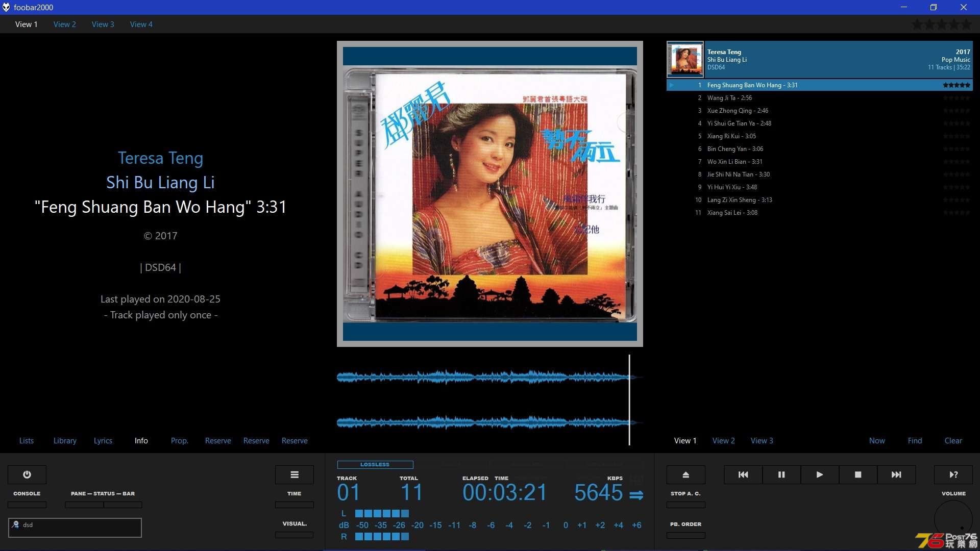The width and height of the screenshot is (980, 551).
Task: Click the dsd search input field
Action: pos(75,528)
